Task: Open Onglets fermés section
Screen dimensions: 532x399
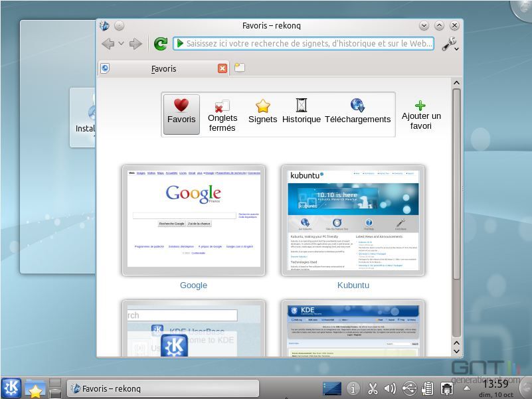Action: click(222, 115)
